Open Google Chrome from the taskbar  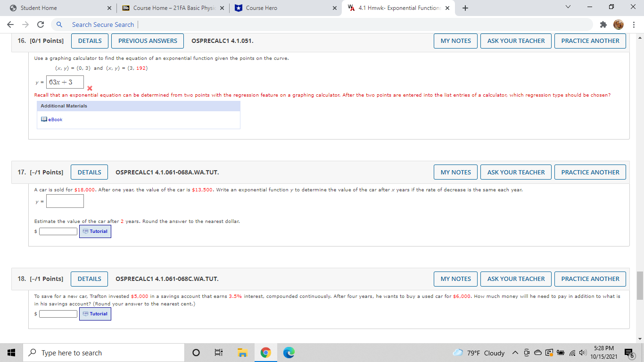pyautogui.click(x=266, y=353)
